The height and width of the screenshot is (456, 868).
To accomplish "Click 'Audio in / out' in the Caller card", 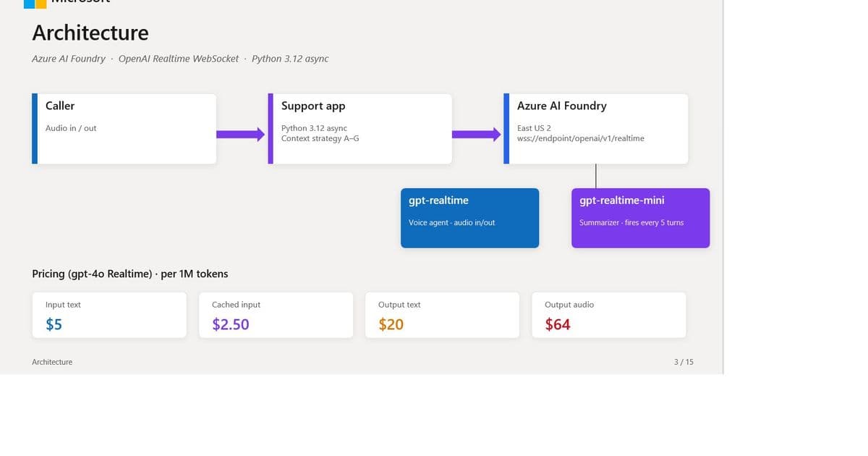I will tap(71, 128).
